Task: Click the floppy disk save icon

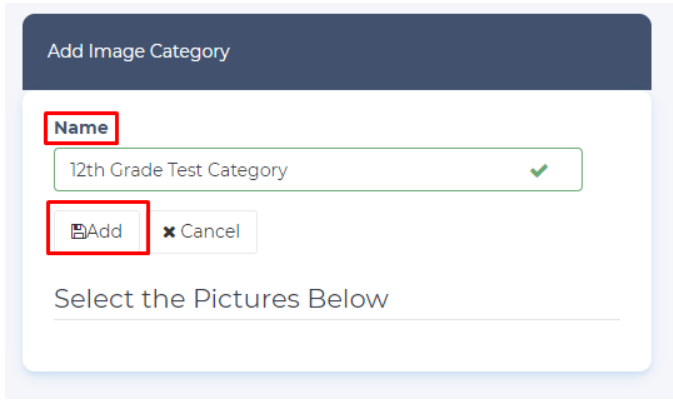Action: click(x=78, y=232)
